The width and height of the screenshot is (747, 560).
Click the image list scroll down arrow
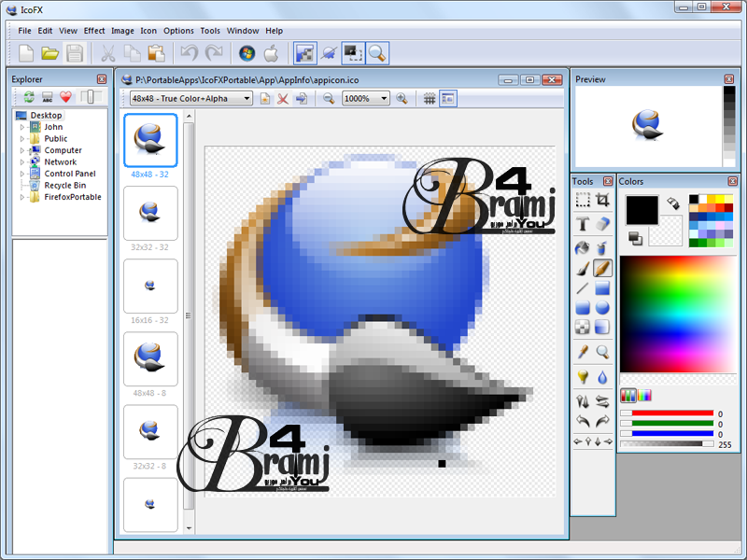(x=190, y=527)
